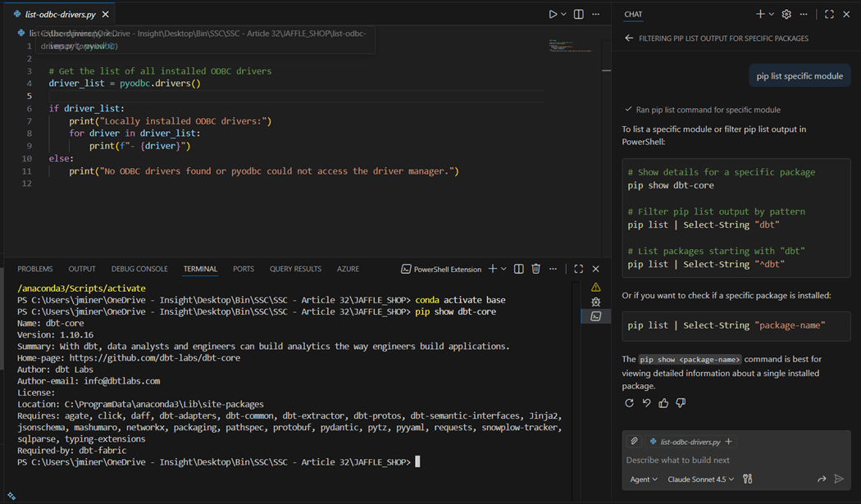The height and width of the screenshot is (504, 861).
Task: Give thumbs up to chat response
Action: point(663,402)
